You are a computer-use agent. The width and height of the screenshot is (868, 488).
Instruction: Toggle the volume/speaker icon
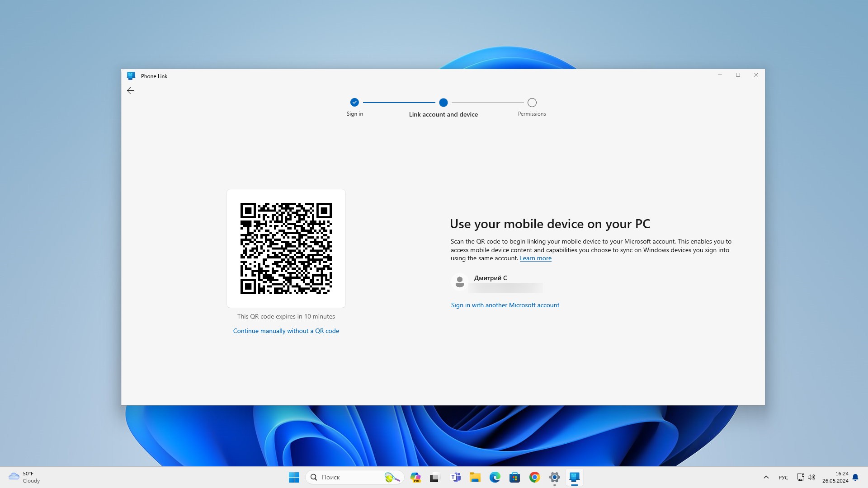point(811,477)
